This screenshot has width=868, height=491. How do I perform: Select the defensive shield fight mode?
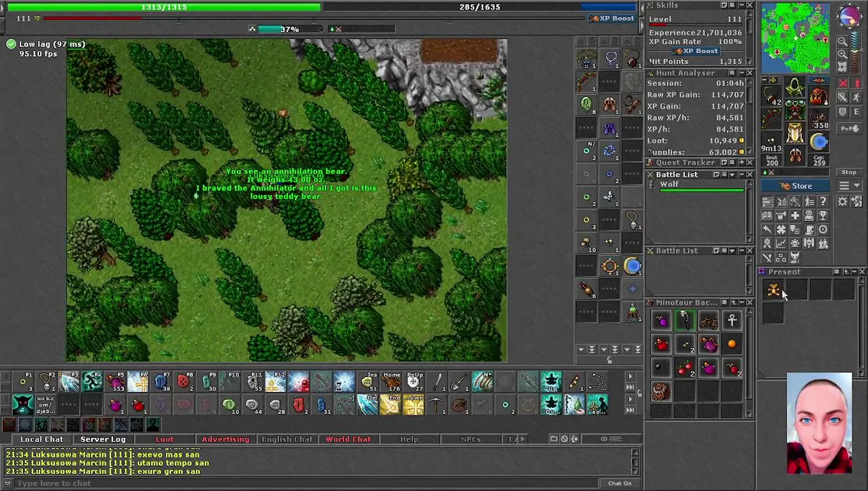[843, 112]
